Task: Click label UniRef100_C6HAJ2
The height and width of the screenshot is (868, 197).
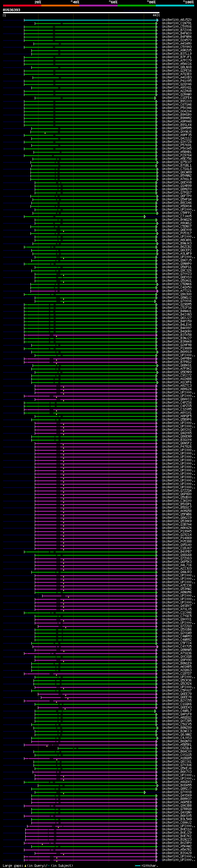Action: [x=176, y=822]
